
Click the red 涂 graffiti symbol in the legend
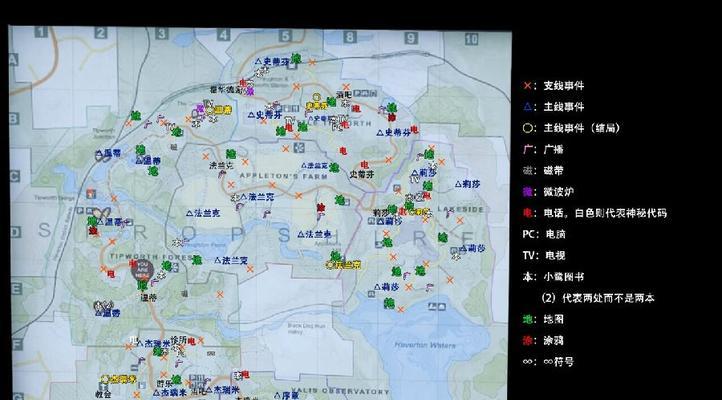pyautogui.click(x=527, y=341)
